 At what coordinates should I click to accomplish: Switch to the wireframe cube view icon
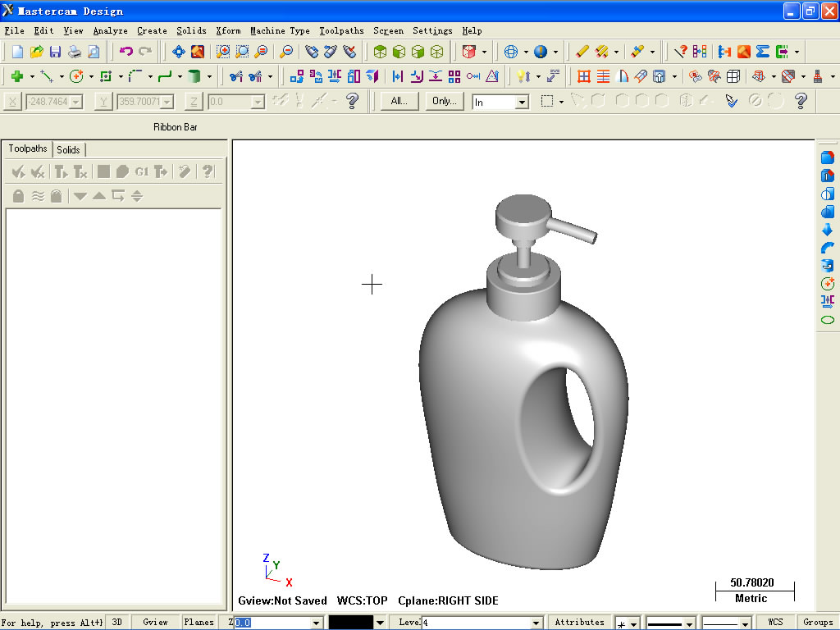(437, 52)
